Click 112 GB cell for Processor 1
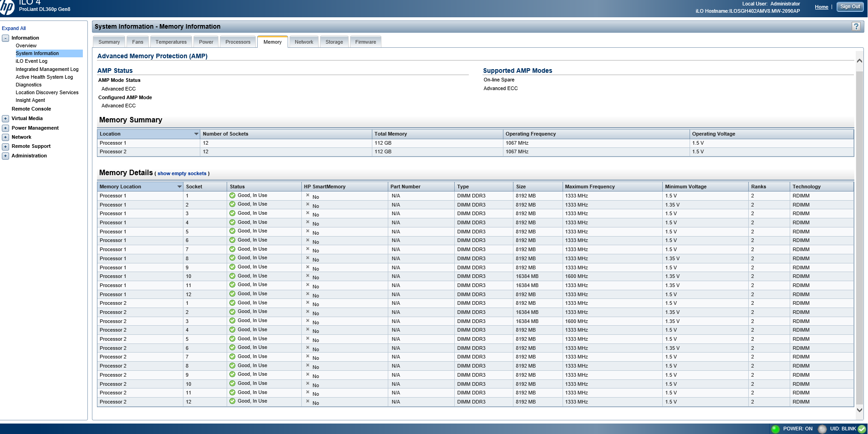This screenshot has height=434, width=868. 437,143
